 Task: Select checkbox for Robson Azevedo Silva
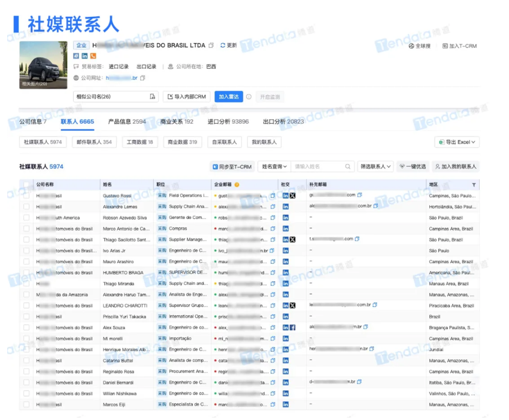[26, 218]
